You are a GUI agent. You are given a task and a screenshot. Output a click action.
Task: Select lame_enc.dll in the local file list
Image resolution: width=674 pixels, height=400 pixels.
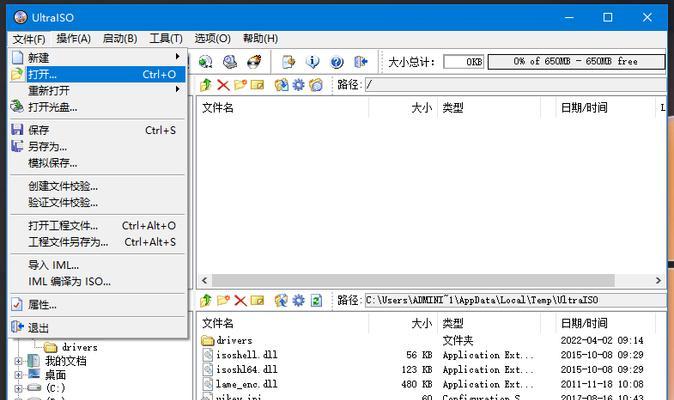coord(247,384)
